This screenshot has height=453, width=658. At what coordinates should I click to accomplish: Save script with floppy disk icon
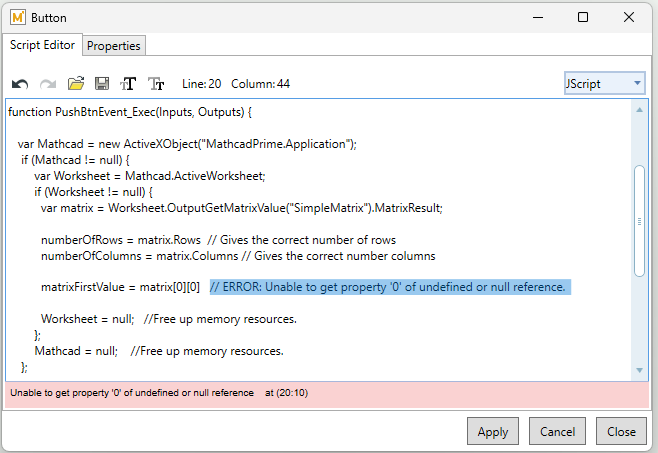point(102,84)
